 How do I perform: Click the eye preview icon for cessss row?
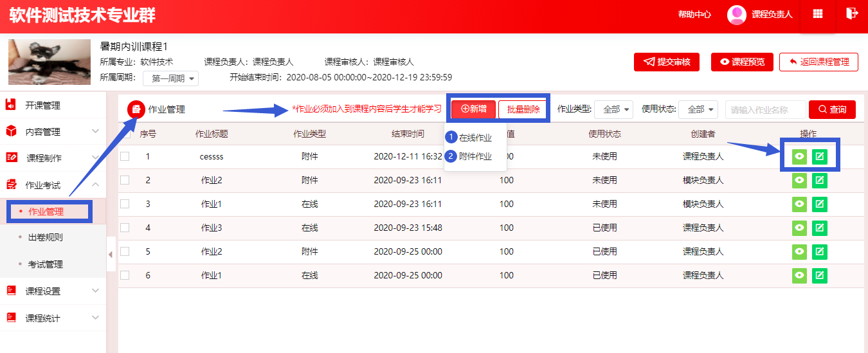(x=799, y=156)
